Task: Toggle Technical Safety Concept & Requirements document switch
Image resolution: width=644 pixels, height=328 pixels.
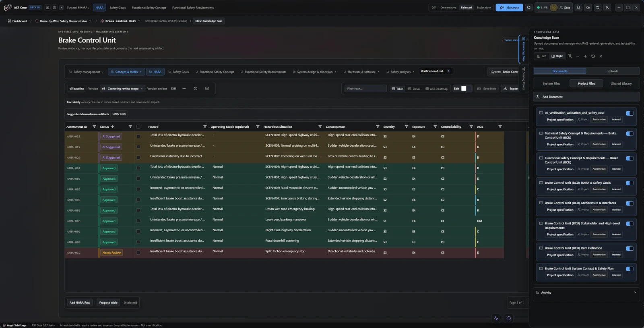Action: click(630, 133)
